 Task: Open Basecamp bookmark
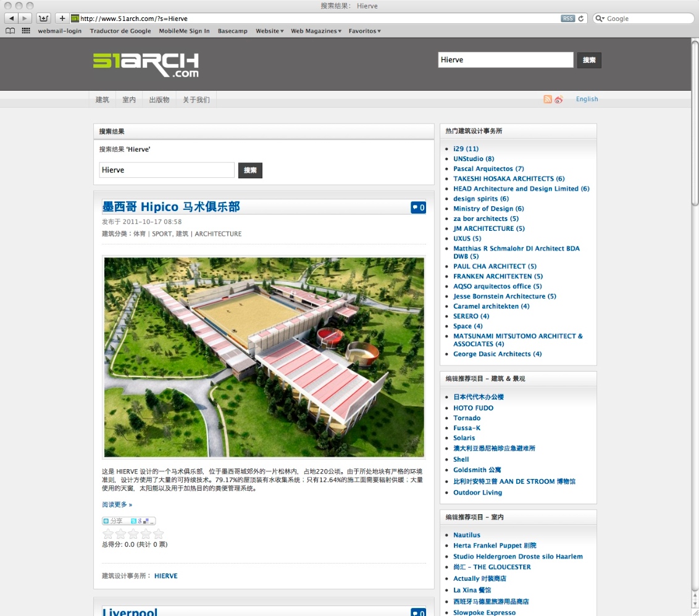[x=232, y=31]
